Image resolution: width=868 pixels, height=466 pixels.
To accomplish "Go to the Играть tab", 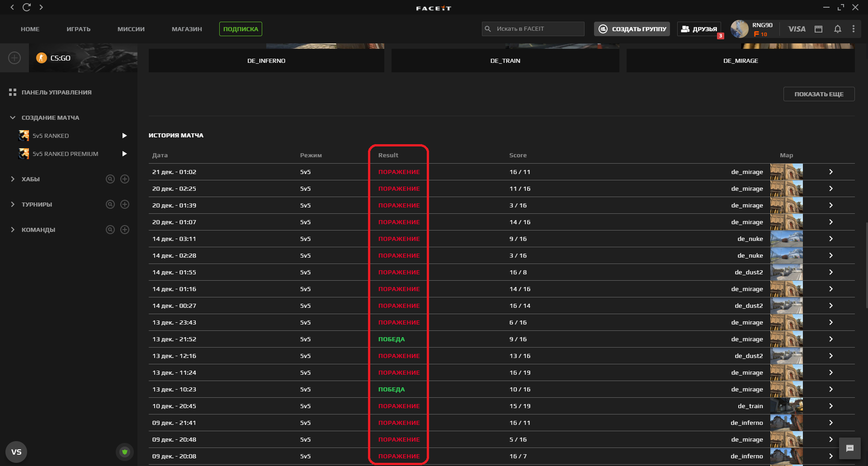I will (79, 29).
